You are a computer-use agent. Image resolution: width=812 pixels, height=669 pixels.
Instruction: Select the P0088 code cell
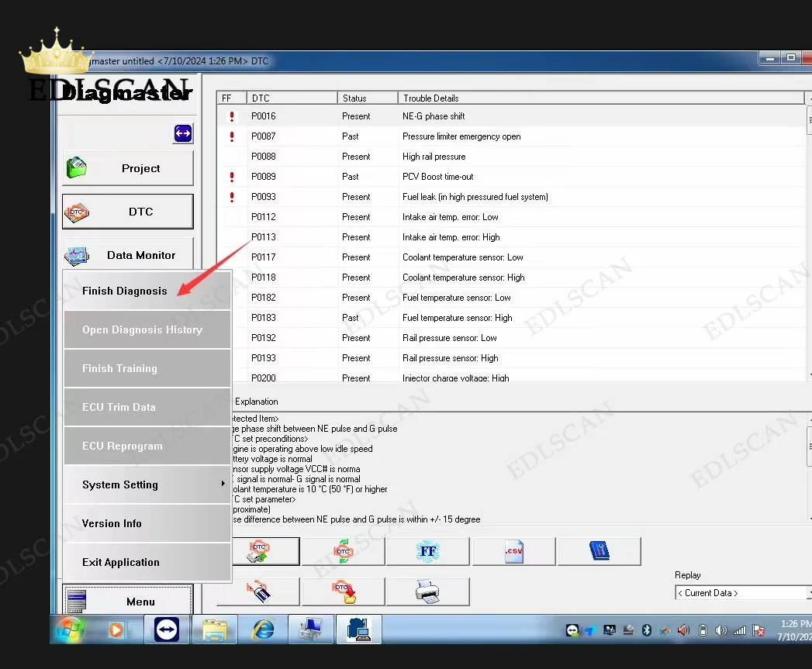(264, 157)
